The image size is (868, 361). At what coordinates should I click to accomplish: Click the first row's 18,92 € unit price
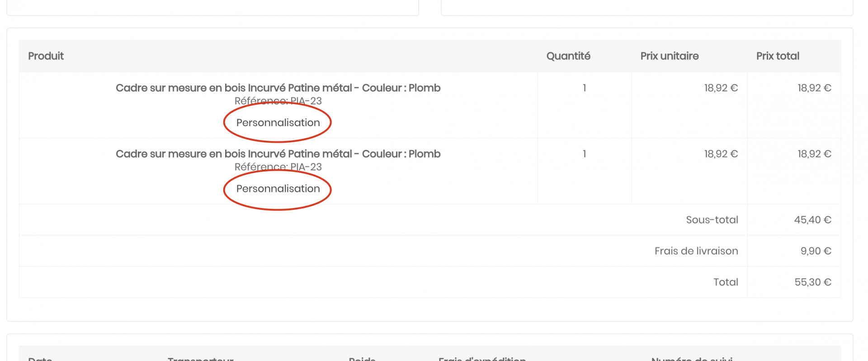point(721,88)
